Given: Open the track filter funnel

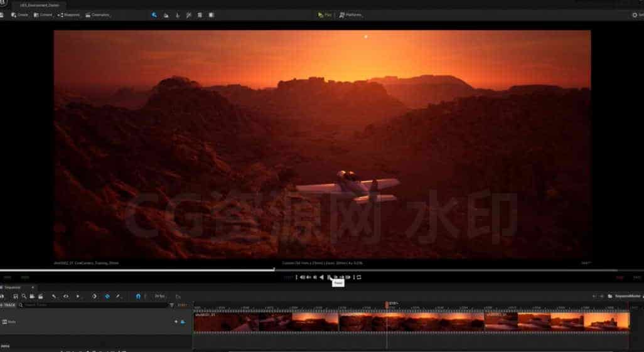Looking at the screenshot, I should click(172, 305).
